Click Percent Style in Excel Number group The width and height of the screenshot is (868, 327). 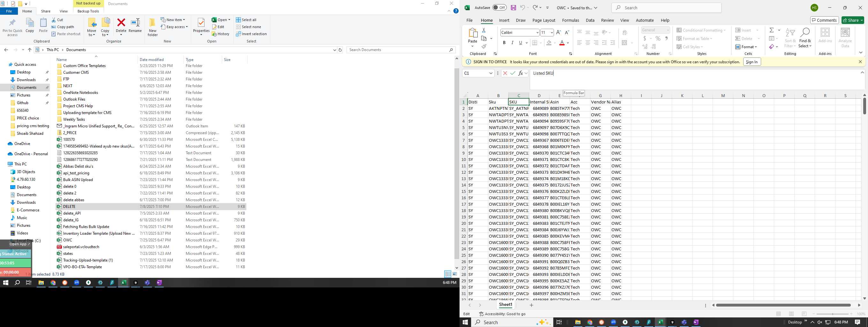tap(658, 38)
